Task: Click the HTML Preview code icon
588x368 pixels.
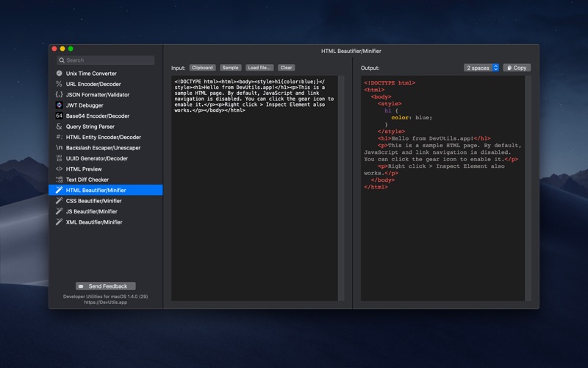Action: click(59, 169)
